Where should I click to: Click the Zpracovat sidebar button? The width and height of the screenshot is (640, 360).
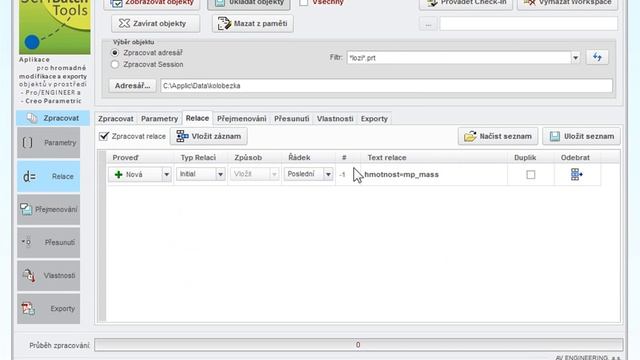[53, 118]
